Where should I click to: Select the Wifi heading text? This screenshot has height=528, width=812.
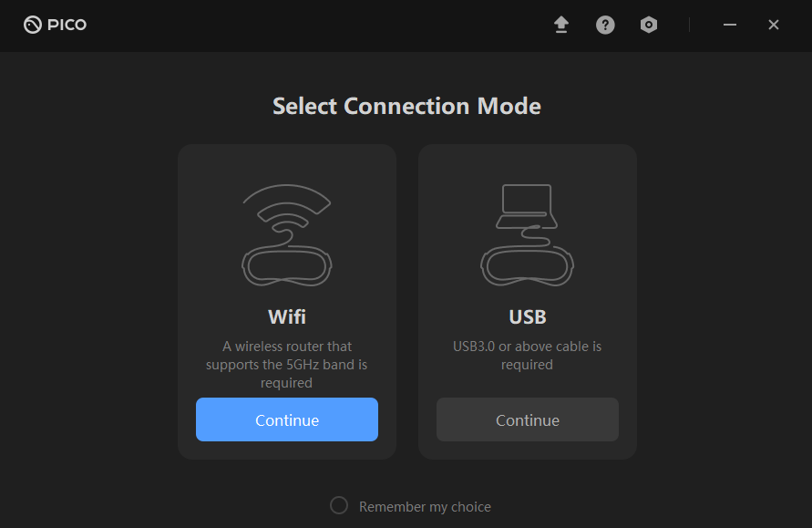(x=287, y=316)
